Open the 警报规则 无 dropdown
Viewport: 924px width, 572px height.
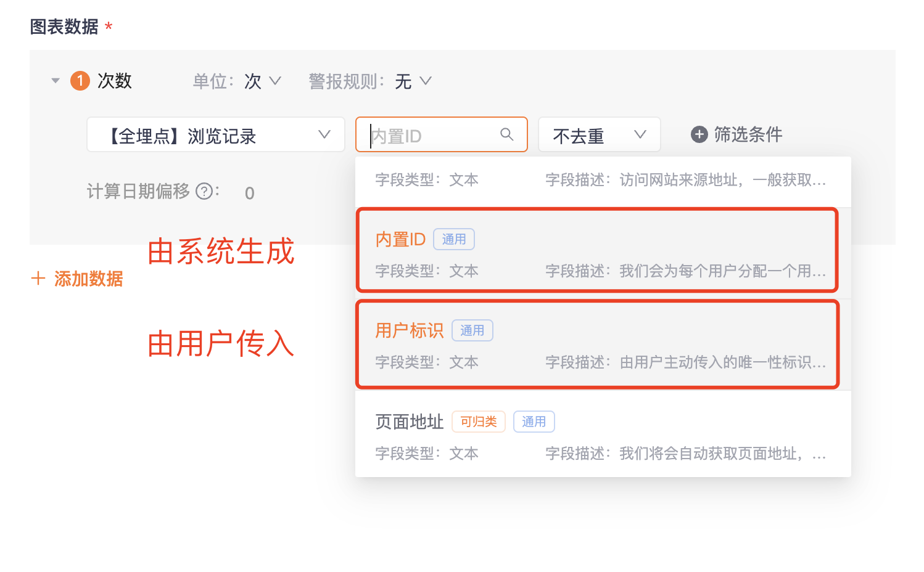point(413,81)
